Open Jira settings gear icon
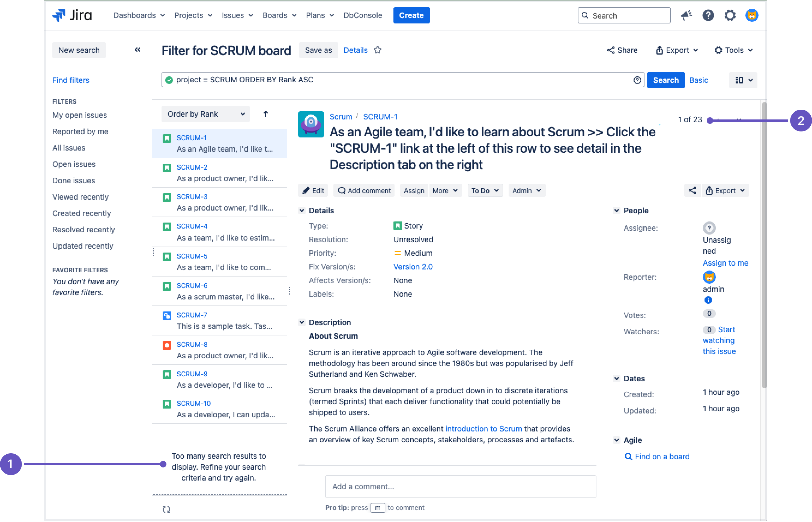 point(730,15)
